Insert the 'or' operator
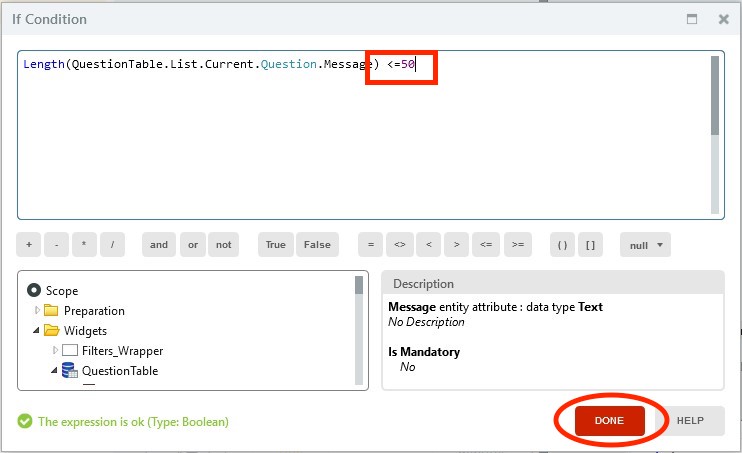 click(x=193, y=245)
